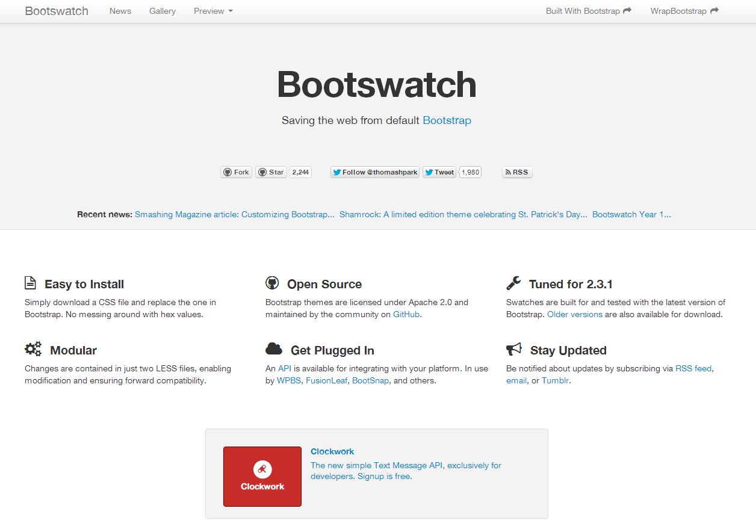Click the GitHub Star button
This screenshot has width=756, height=532.
pyautogui.click(x=271, y=172)
